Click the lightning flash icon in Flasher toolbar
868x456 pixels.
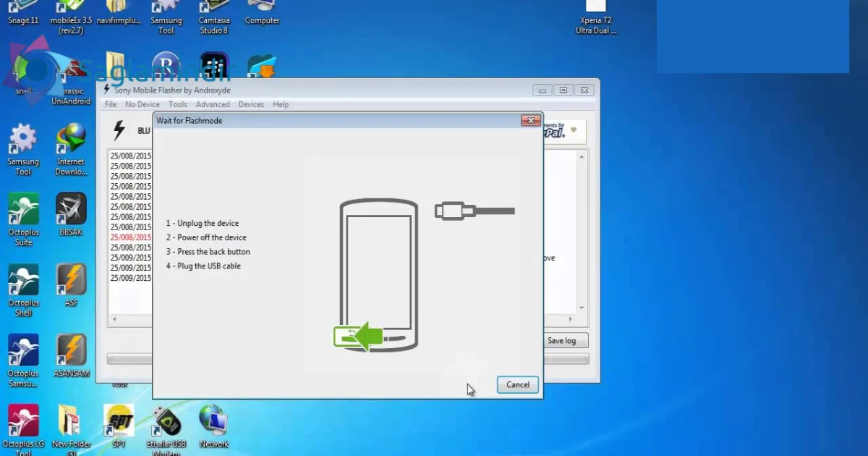pos(119,131)
